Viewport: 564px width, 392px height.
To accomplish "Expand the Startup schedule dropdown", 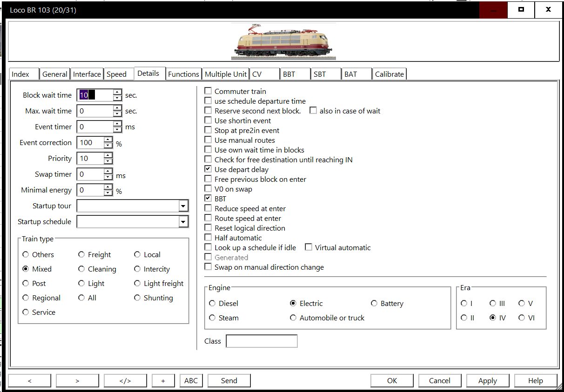I will point(183,222).
